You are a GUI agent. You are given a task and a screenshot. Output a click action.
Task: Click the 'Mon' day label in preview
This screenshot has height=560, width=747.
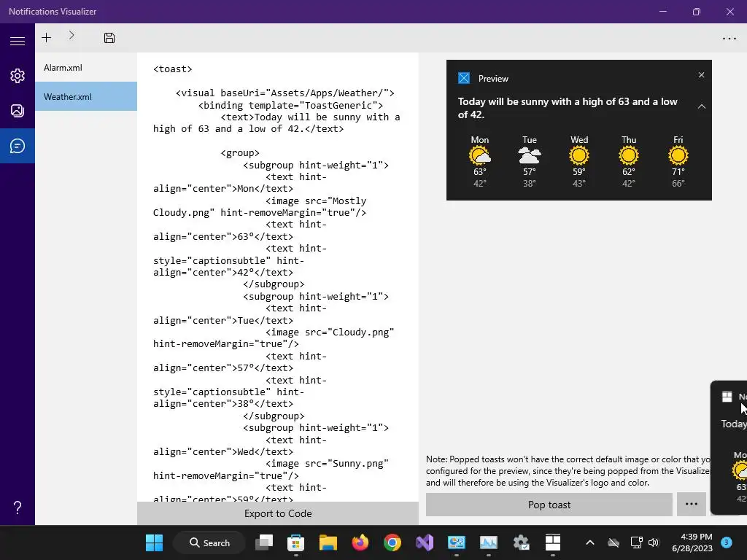click(480, 139)
